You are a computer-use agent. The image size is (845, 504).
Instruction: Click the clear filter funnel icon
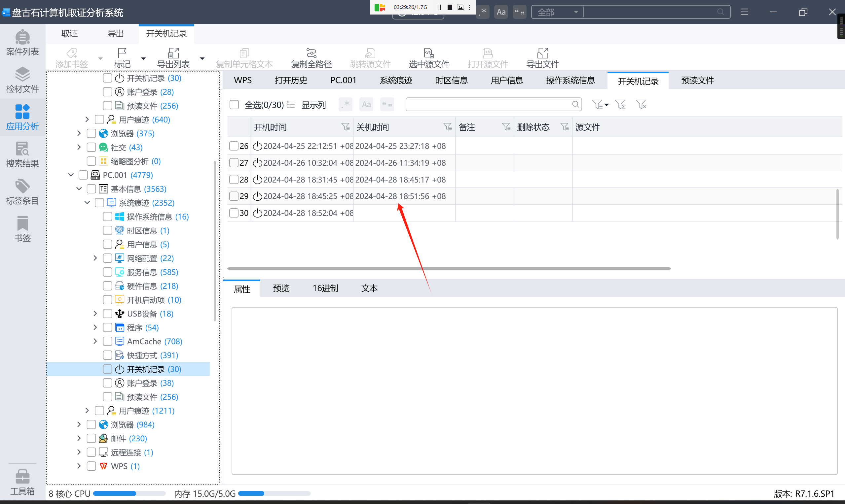(x=641, y=104)
